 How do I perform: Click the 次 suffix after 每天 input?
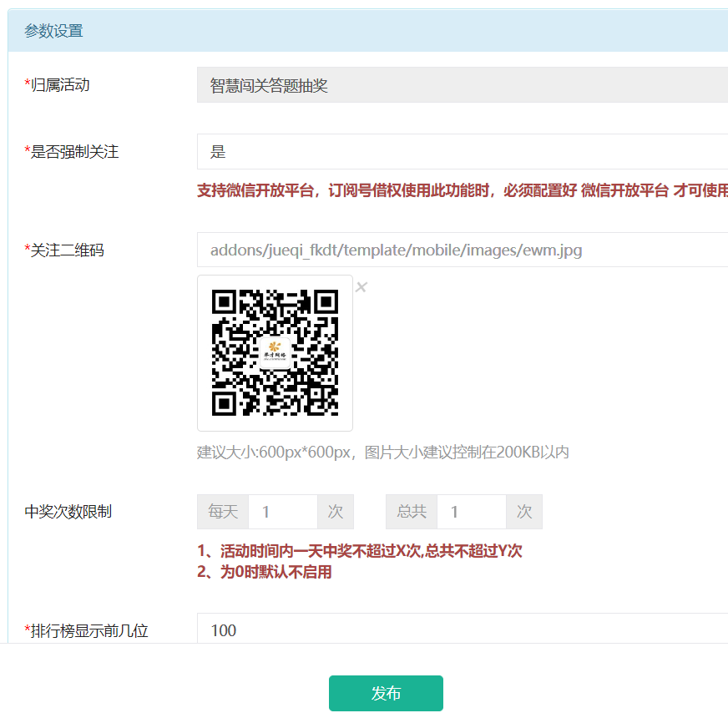pyautogui.click(x=336, y=512)
